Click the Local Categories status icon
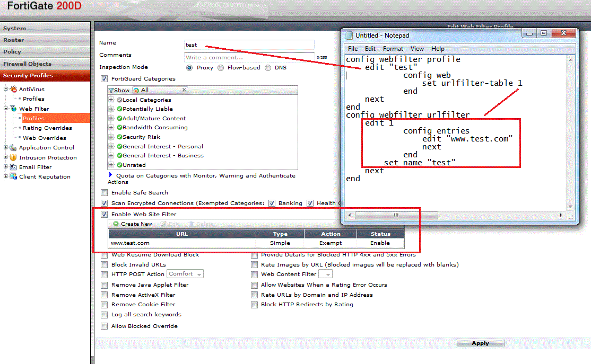Image resolution: width=591 pixels, height=364 pixels. (x=119, y=100)
